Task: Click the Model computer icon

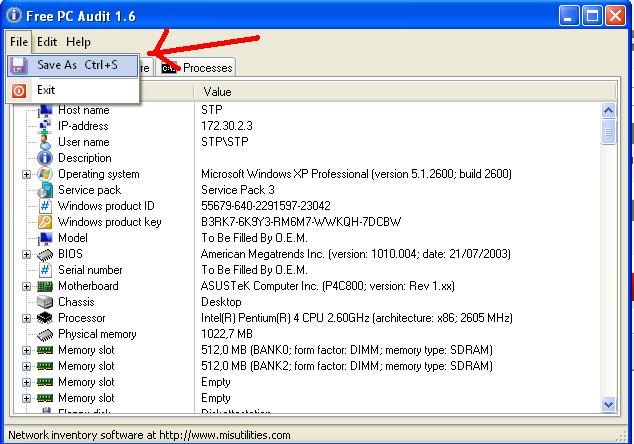Action: pos(45,238)
